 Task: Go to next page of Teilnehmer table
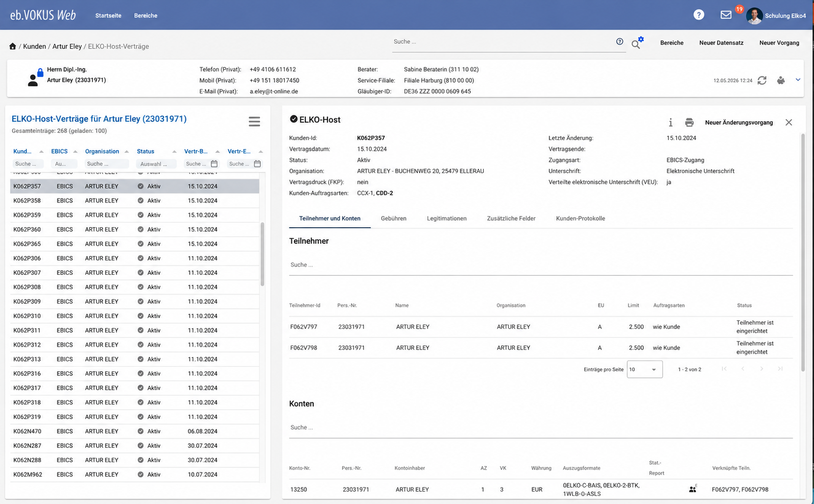point(761,369)
